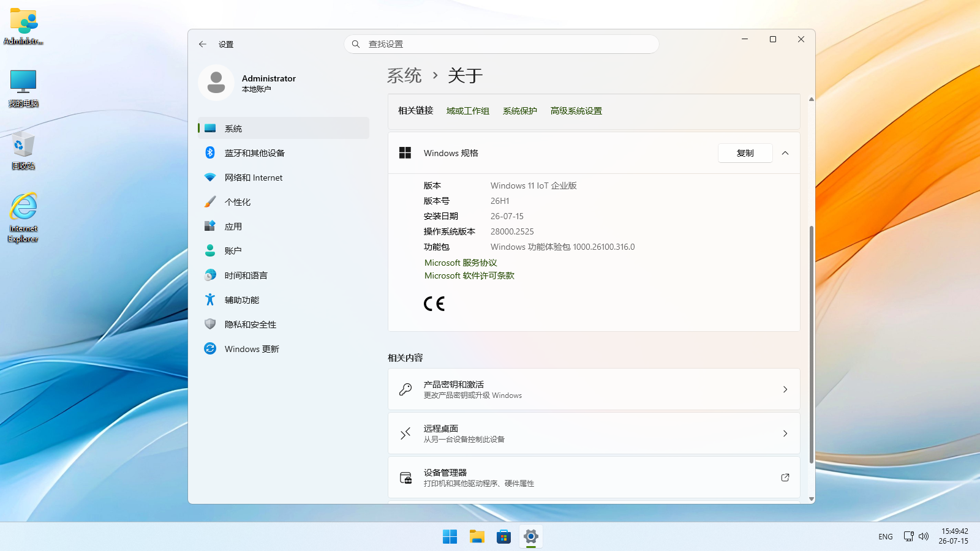The height and width of the screenshot is (551, 980).
Task: Click the Settings gear on taskbar
Action: tap(531, 537)
